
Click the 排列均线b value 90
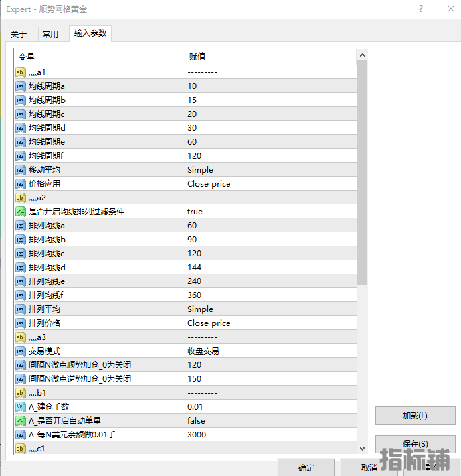(x=270, y=240)
